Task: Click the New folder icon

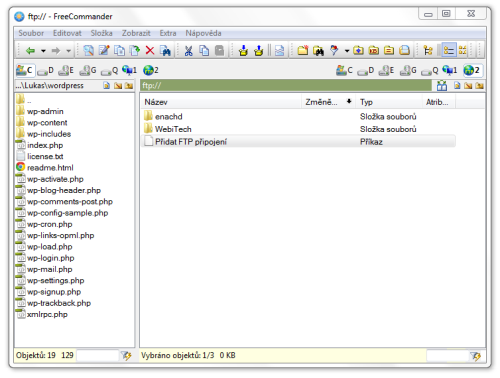Action: 303,51
